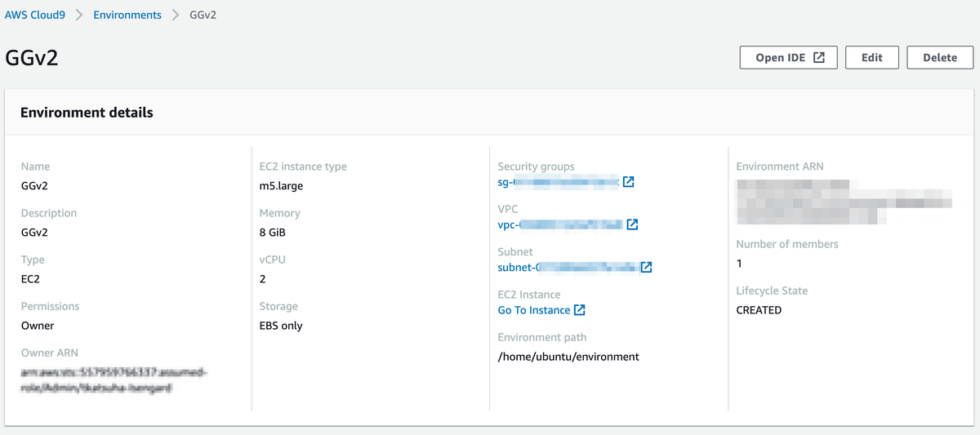The image size is (980, 435).
Task: Click the Edit button
Action: pyautogui.click(x=871, y=57)
